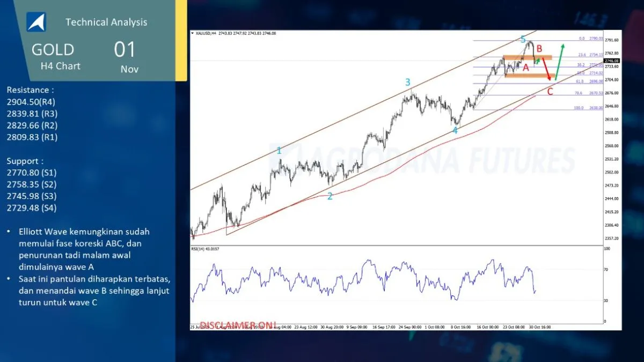Click the 'Support :' heading

click(25, 161)
